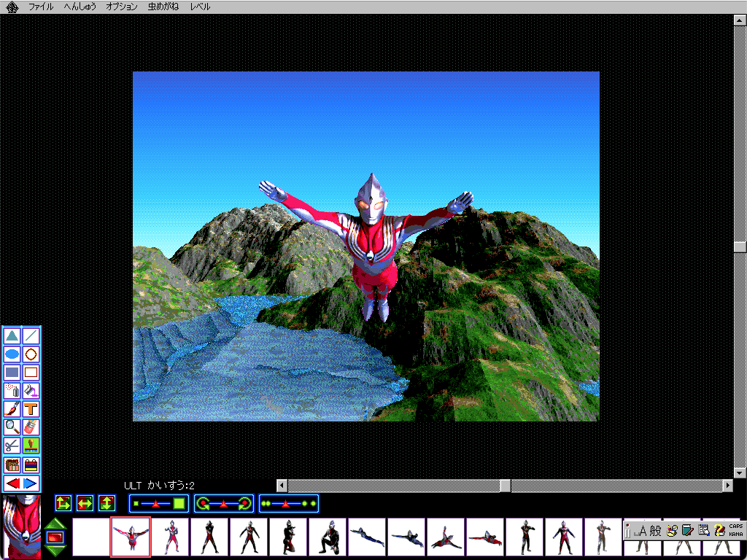The width and height of the screenshot is (747, 560).
Task: Select the spray can tool
Action: pyautogui.click(x=12, y=391)
